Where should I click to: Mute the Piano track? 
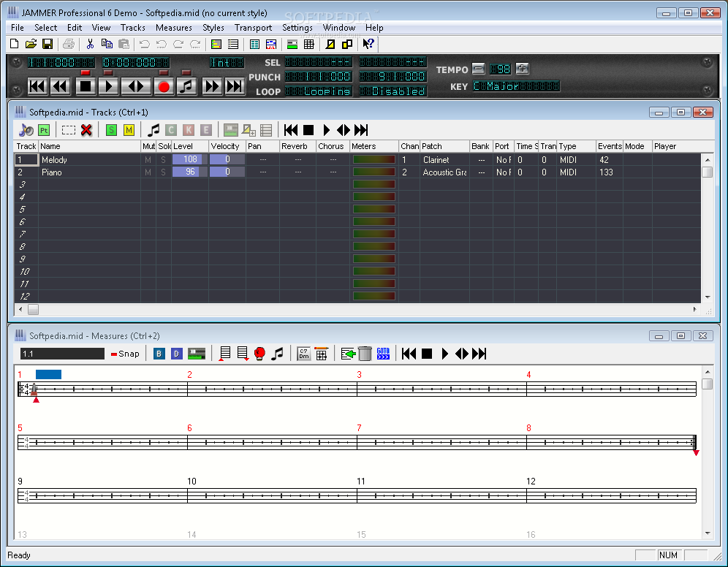pyautogui.click(x=148, y=172)
